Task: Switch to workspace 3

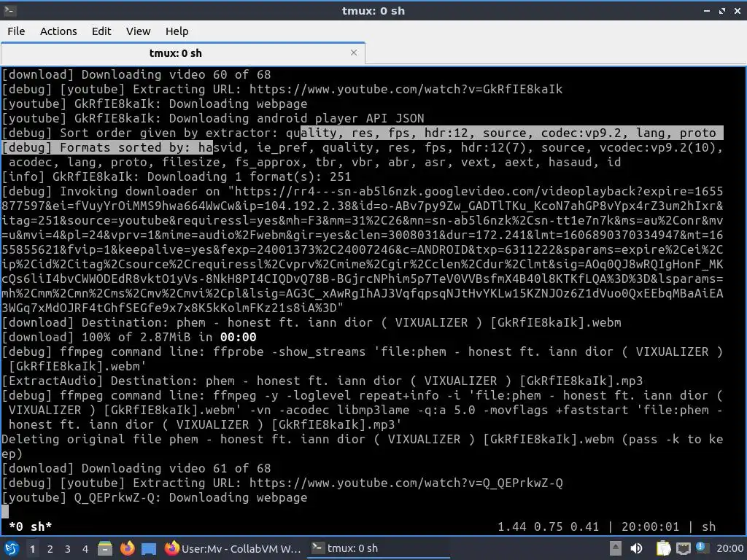Action: [67, 549]
